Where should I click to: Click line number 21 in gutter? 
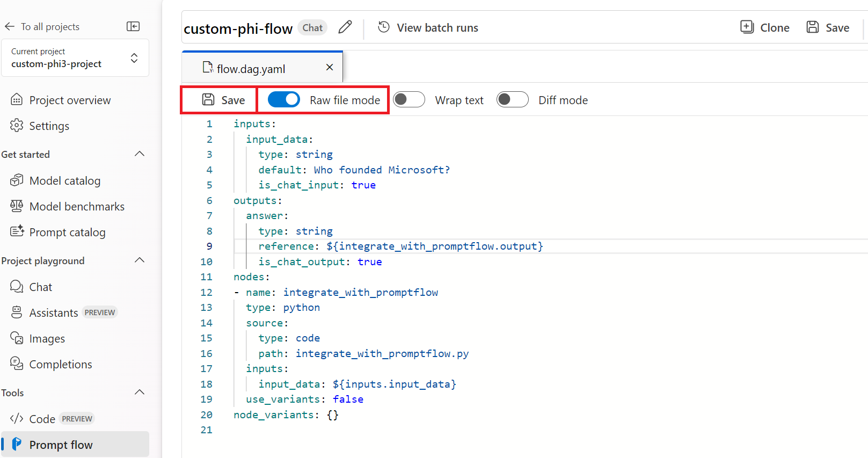206,430
